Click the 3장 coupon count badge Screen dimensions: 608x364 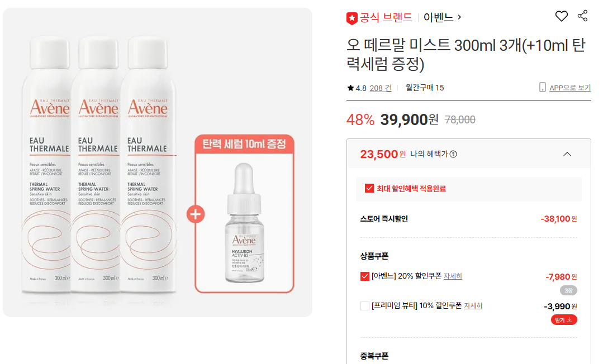(568, 290)
